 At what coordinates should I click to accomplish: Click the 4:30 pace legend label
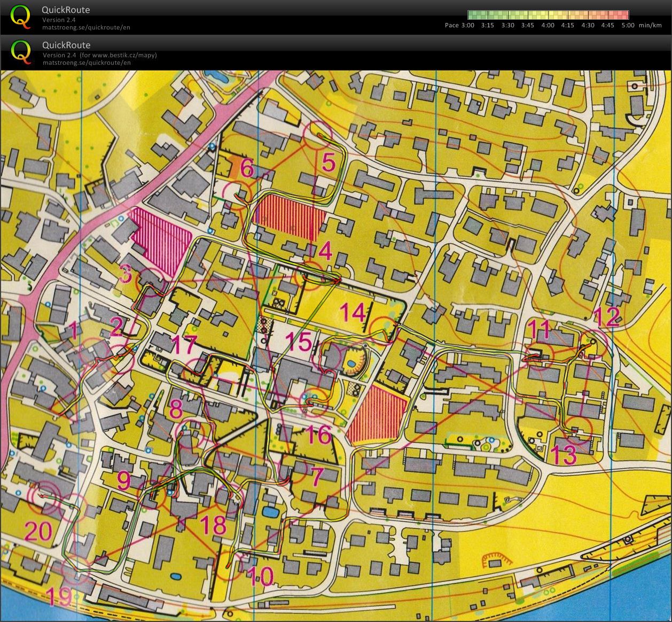[588, 25]
